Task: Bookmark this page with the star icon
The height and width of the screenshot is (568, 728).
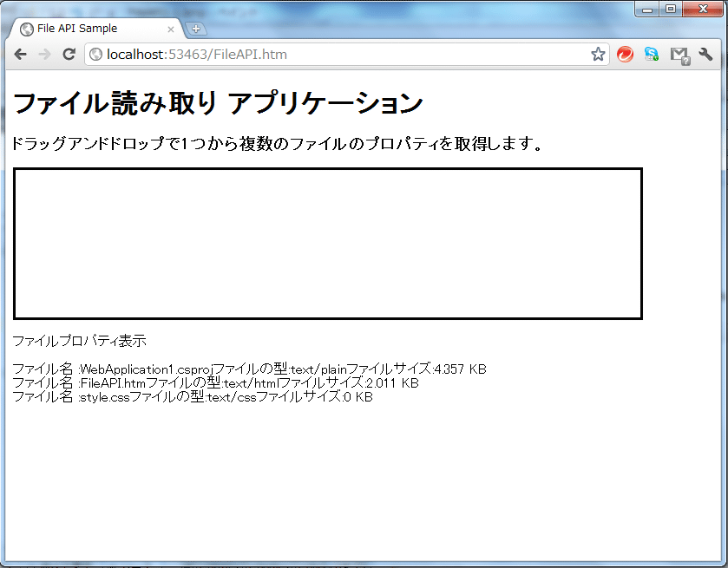Action: click(x=598, y=53)
